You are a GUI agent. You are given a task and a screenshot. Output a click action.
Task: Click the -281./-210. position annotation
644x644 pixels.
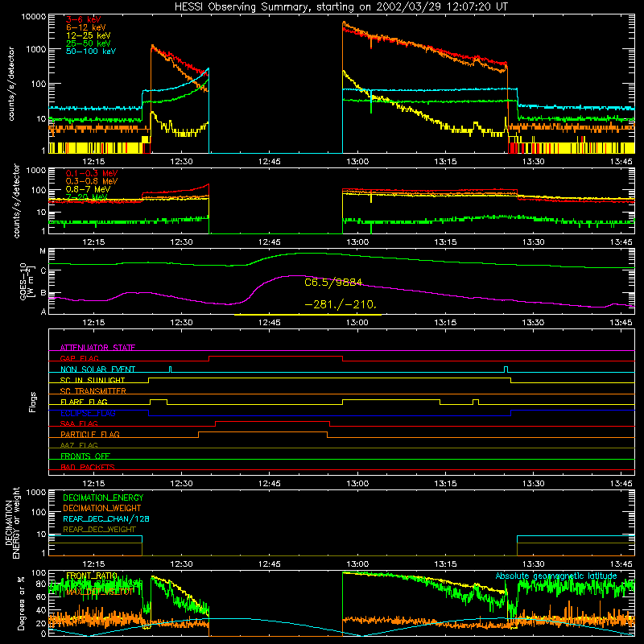(341, 305)
